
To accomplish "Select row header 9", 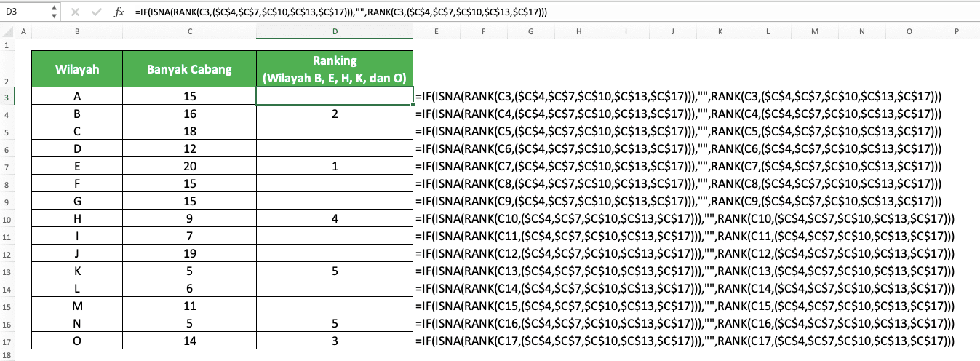I will [7, 202].
